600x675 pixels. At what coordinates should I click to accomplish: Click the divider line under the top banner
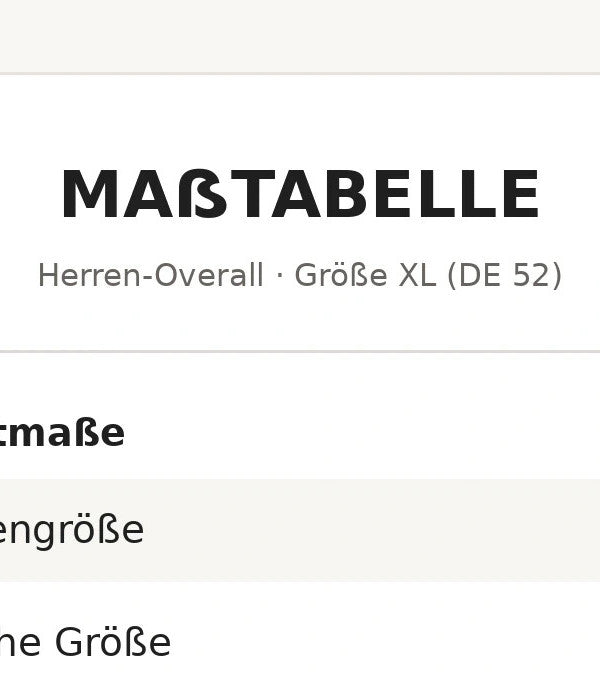point(300,74)
